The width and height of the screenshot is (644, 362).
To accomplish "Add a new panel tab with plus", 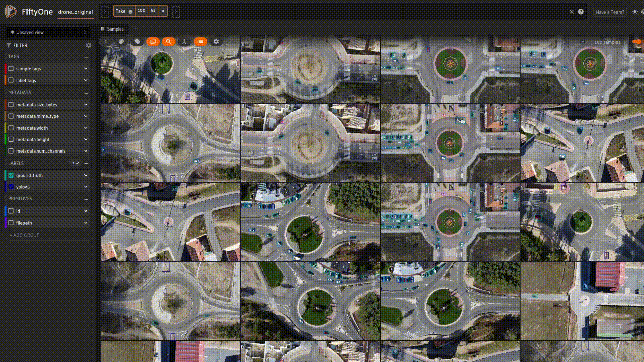I will pos(136,29).
